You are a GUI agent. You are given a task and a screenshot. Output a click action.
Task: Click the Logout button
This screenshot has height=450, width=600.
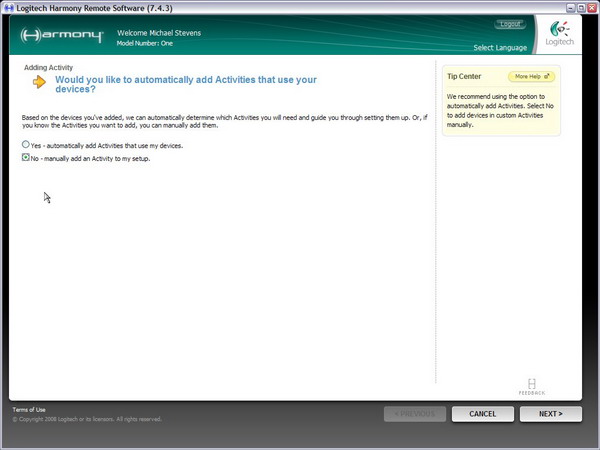click(x=510, y=24)
